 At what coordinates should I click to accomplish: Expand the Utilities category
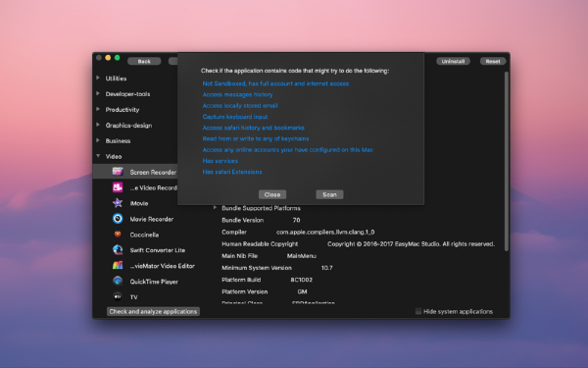click(98, 78)
